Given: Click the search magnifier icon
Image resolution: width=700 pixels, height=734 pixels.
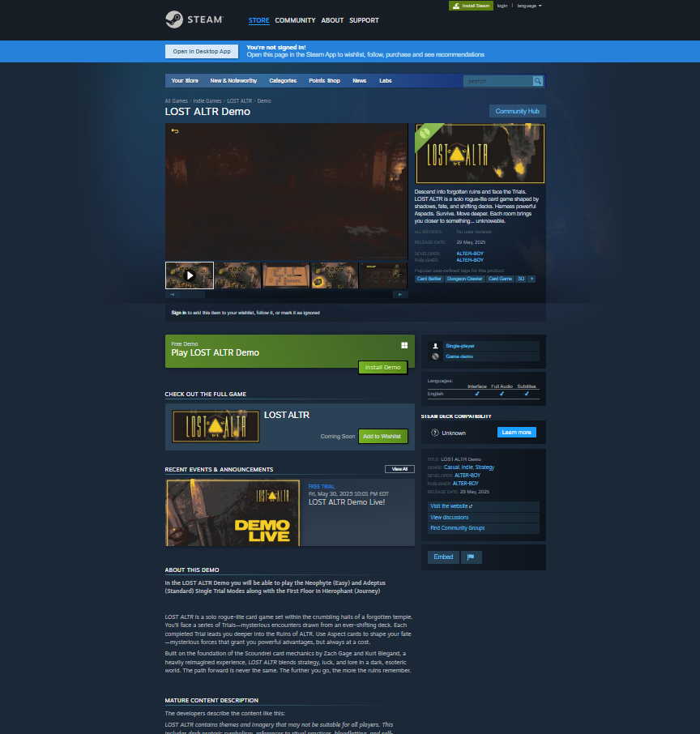Looking at the screenshot, I should click(538, 81).
